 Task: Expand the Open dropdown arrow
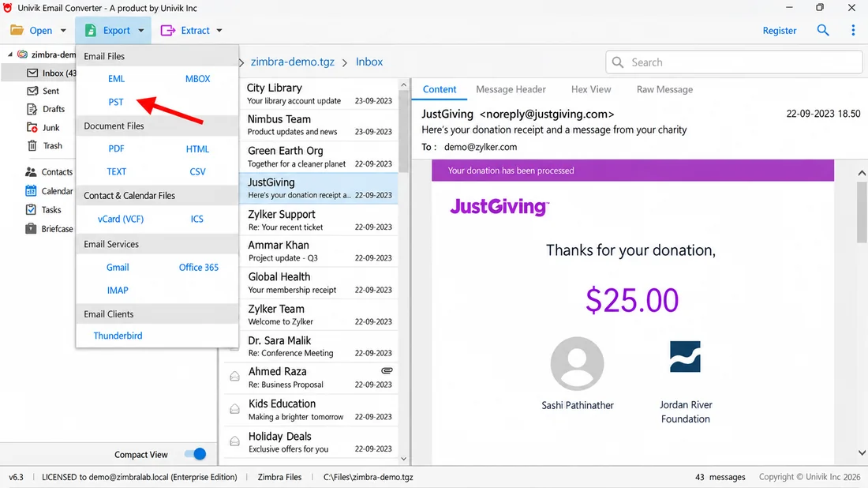tap(63, 31)
